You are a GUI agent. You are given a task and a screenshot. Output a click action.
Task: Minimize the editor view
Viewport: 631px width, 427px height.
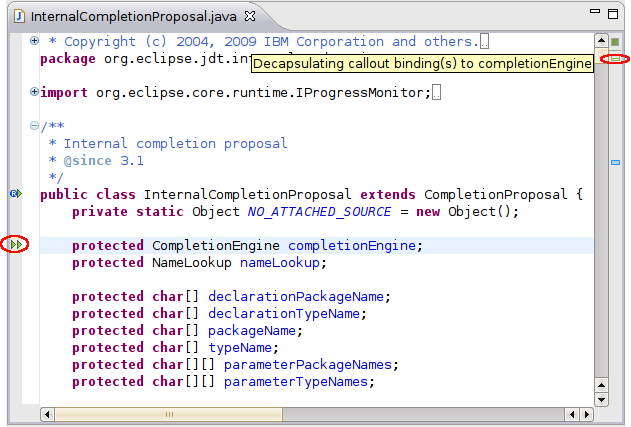(x=596, y=13)
